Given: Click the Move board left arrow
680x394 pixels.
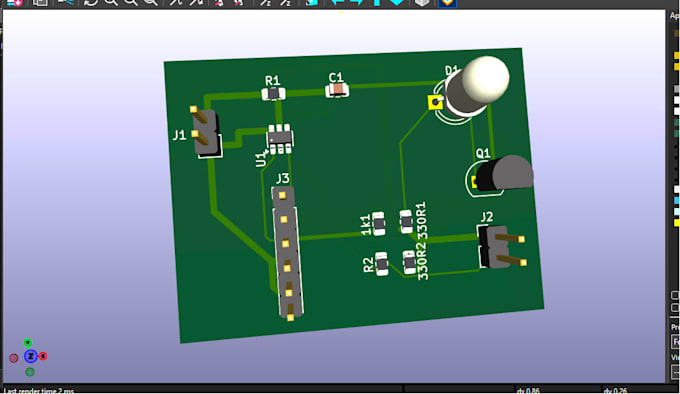Looking at the screenshot, I should tap(337, 3).
